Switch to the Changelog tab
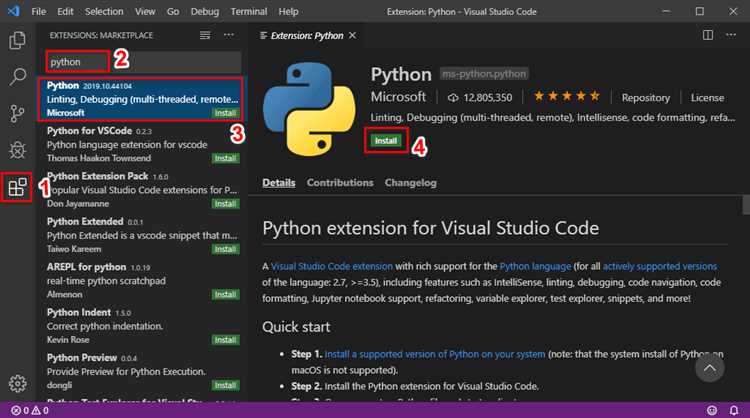 pyautogui.click(x=410, y=183)
